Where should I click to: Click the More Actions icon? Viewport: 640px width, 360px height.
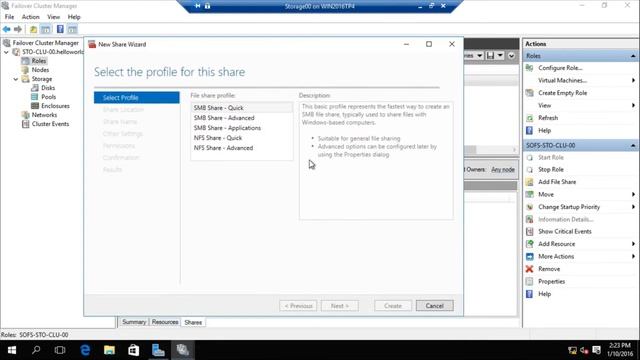529,257
